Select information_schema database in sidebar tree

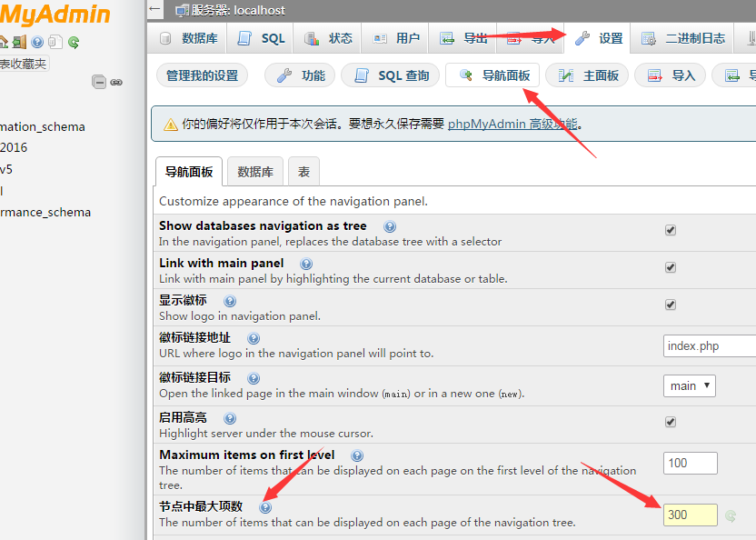click(43, 126)
